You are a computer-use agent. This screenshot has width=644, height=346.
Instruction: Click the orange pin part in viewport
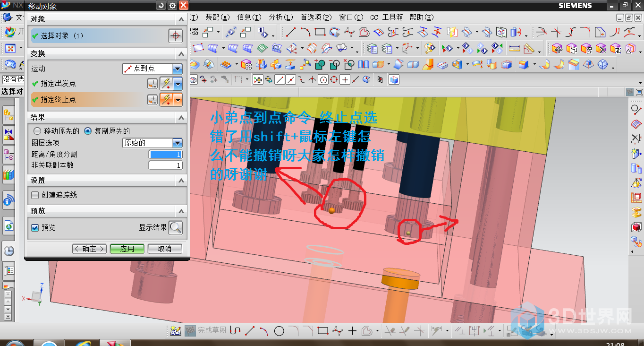point(399,295)
